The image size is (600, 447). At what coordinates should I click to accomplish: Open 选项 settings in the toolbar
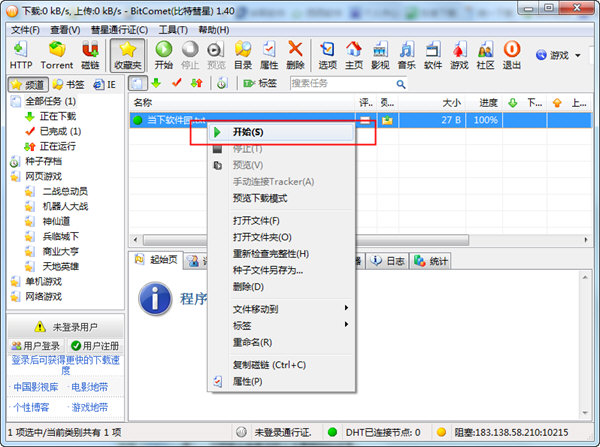(x=327, y=53)
